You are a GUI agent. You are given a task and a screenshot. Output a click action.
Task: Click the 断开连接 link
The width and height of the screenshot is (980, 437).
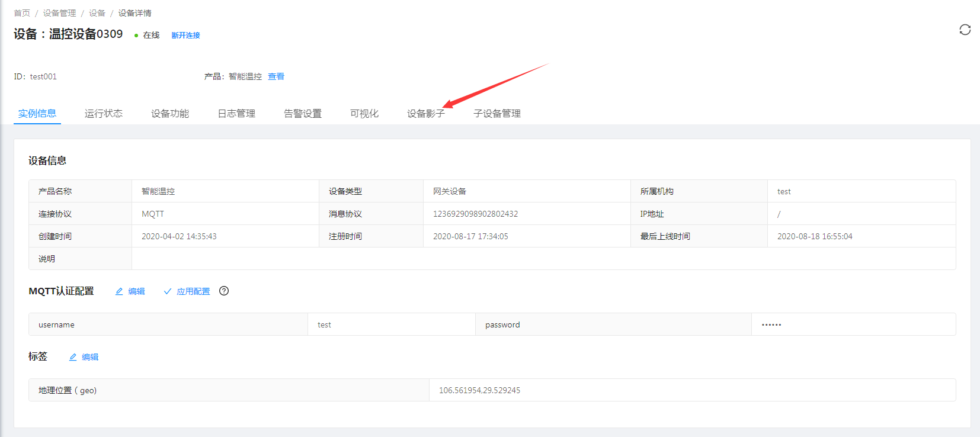click(x=186, y=36)
